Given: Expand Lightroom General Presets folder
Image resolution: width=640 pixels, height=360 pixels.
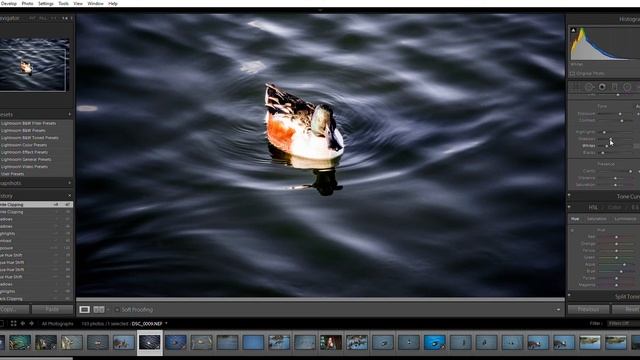Looking at the screenshot, I should (x=26, y=160).
